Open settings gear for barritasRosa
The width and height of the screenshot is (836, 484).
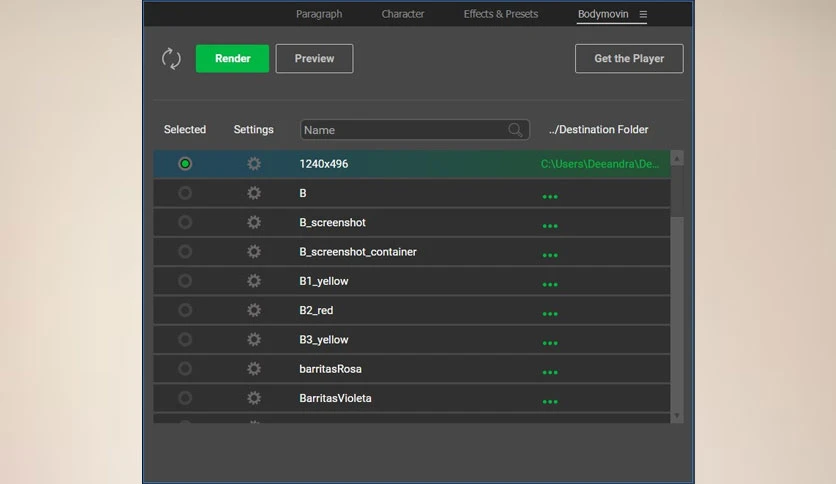click(x=254, y=369)
